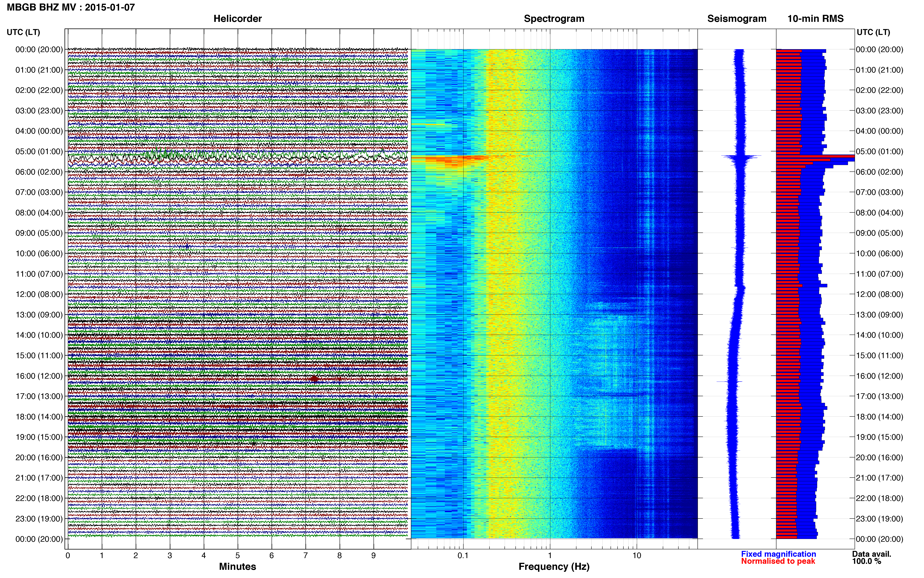Click the minute '5' tick on helicorder axis

click(x=238, y=555)
